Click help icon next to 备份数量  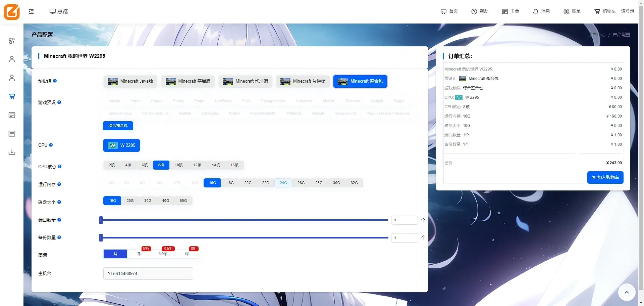tap(59, 237)
